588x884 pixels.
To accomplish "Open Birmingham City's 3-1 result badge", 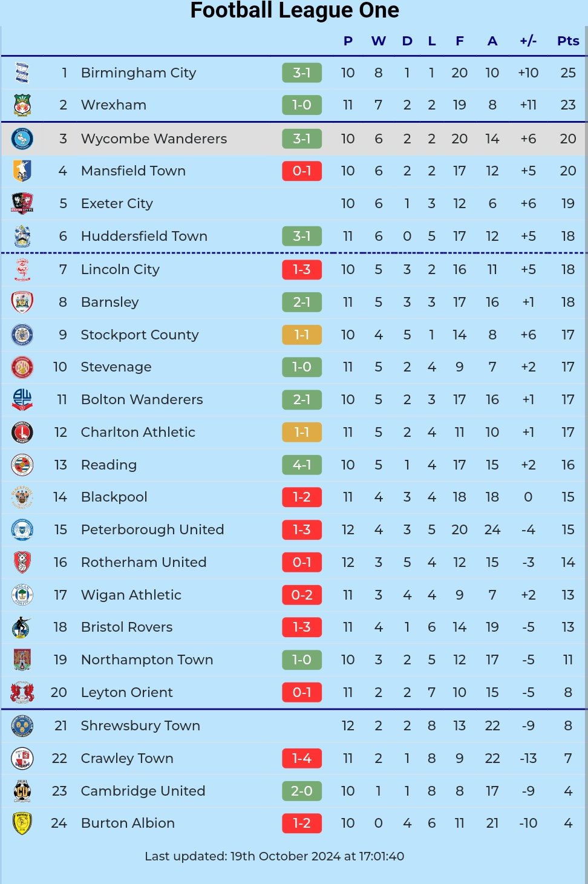I will [x=302, y=73].
